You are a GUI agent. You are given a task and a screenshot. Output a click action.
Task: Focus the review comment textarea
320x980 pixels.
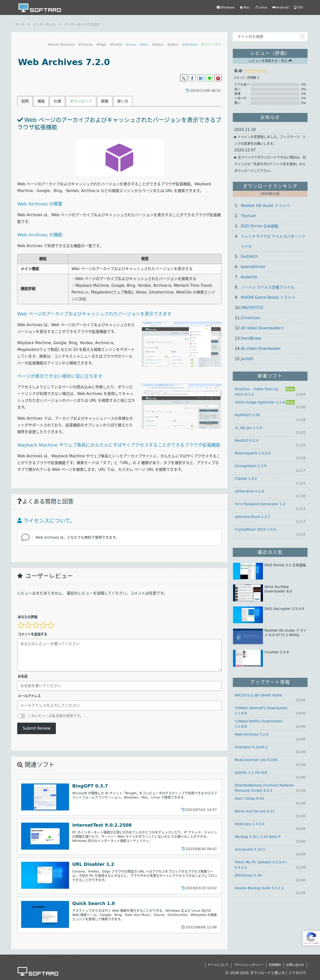tap(119, 655)
